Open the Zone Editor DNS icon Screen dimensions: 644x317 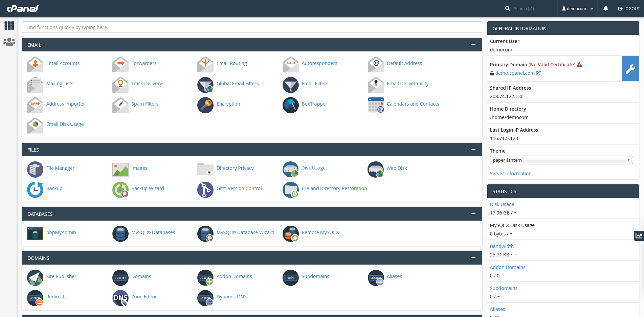(120, 298)
